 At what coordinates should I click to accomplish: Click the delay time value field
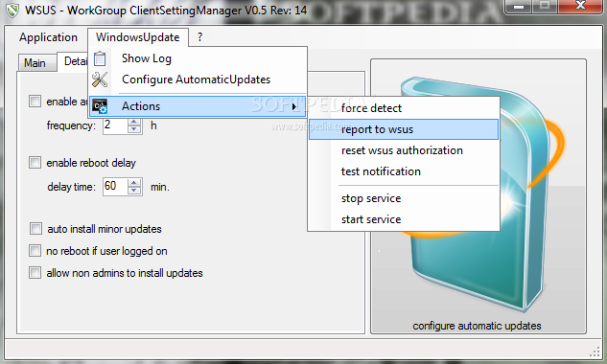coord(115,187)
